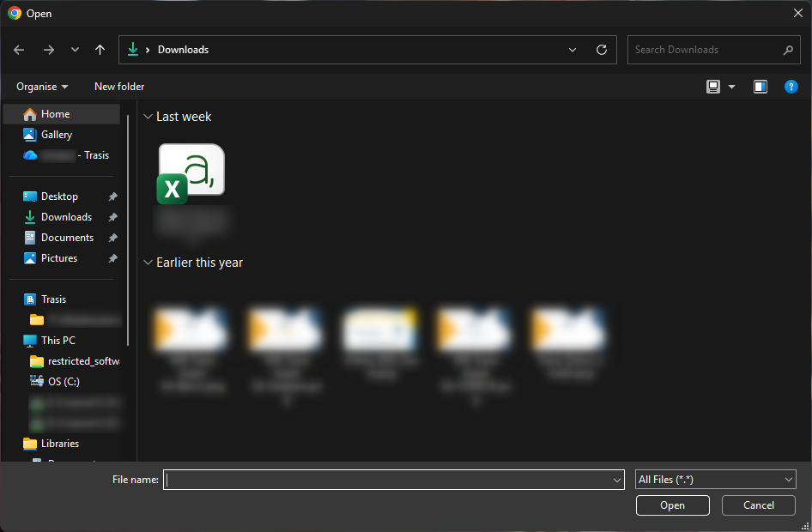Click the Gallery picture icon
Image resolution: width=812 pixels, height=532 pixels.
(x=30, y=135)
